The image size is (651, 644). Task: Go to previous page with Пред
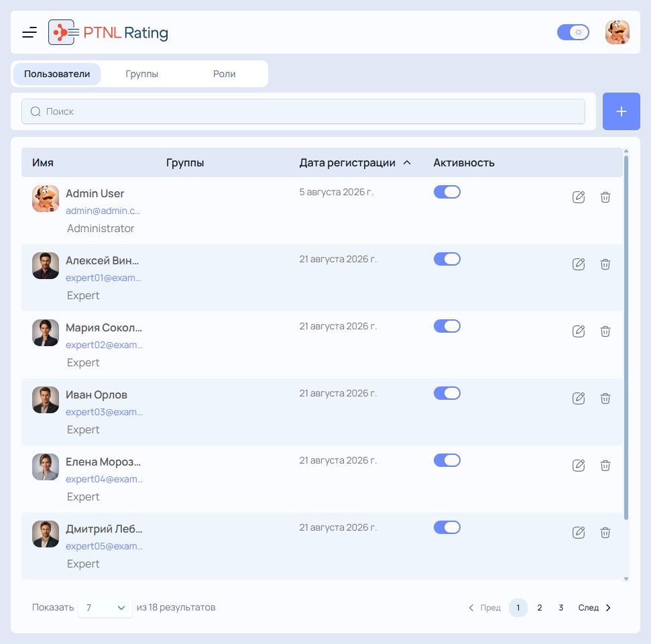tap(485, 607)
